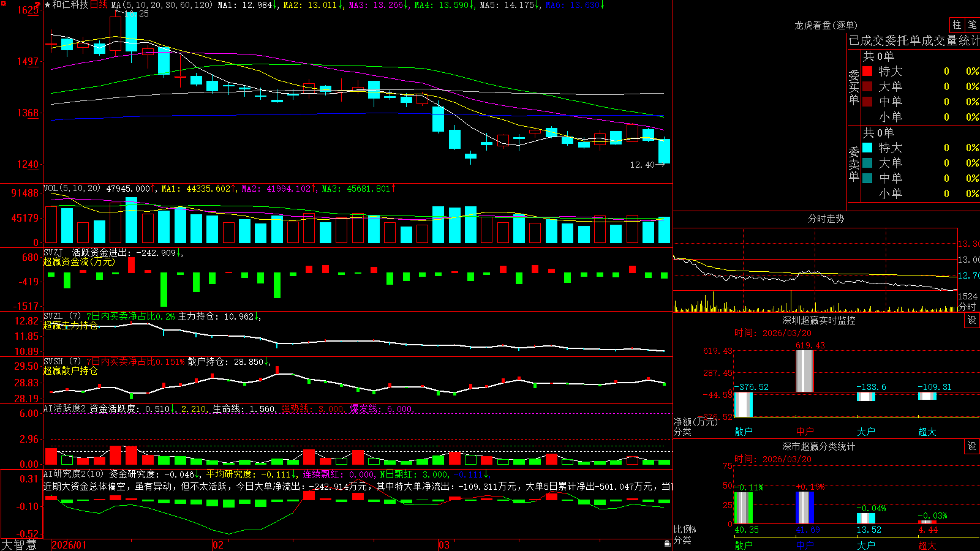
Task: Click the red 特大 buy order swatch
Action: (867, 71)
